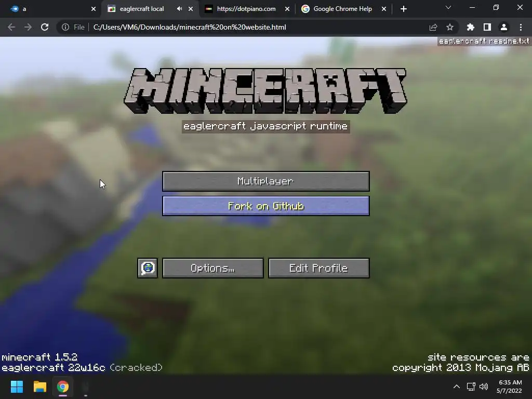Screen dimensions: 532x399
Task: Go forward to the next page
Action: tap(28, 27)
